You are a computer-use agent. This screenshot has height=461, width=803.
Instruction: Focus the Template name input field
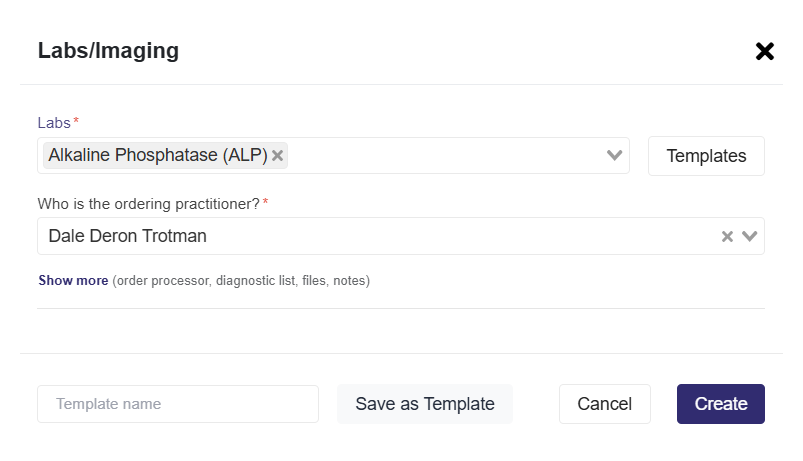coord(178,404)
